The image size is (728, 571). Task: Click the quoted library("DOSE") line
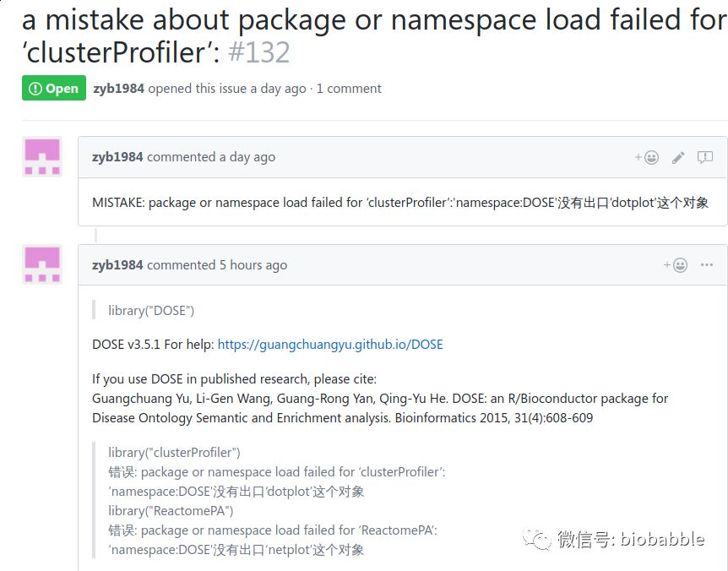coord(151,311)
